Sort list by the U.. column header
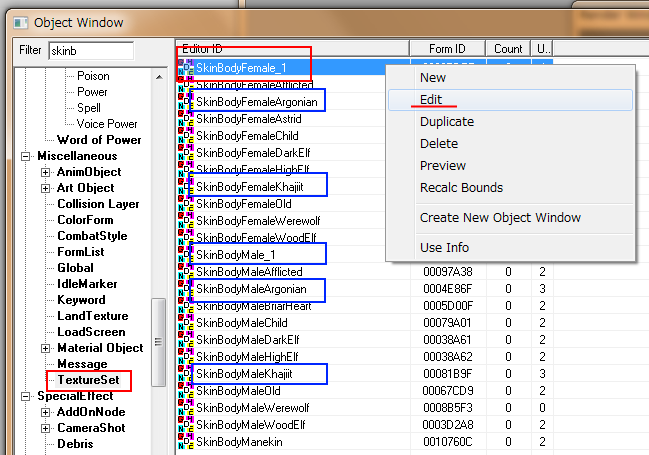This screenshot has height=455, width=649. point(543,49)
